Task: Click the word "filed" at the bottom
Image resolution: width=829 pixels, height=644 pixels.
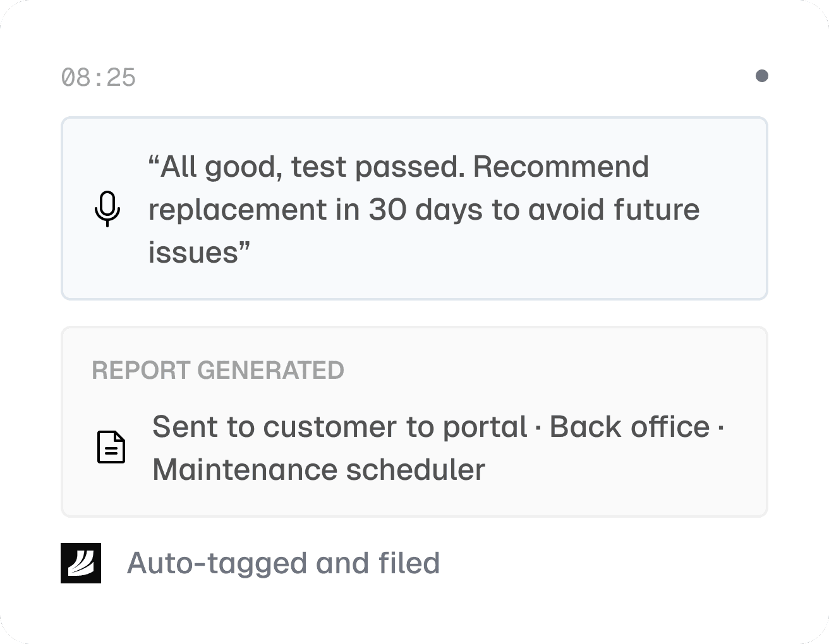Action: pyautogui.click(x=409, y=563)
